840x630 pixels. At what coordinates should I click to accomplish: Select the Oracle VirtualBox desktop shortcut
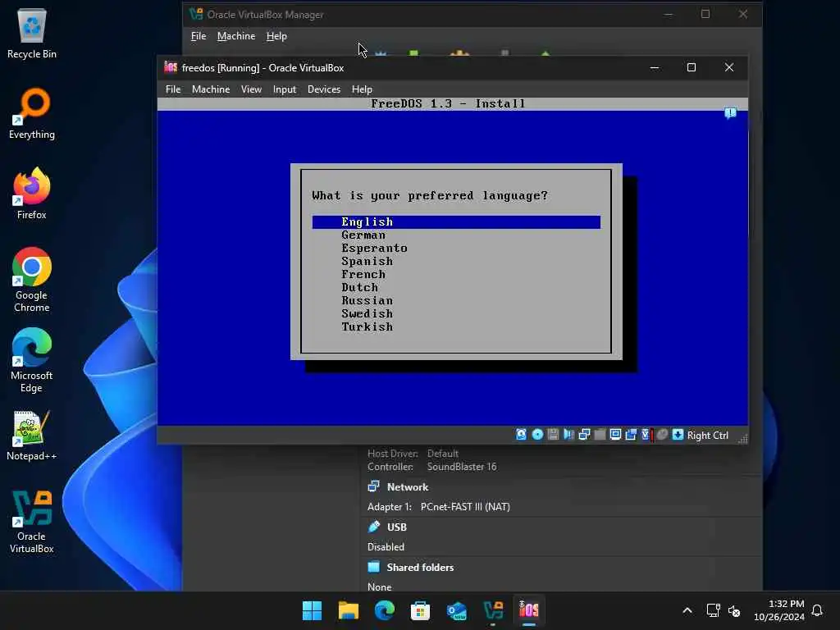pos(32,522)
